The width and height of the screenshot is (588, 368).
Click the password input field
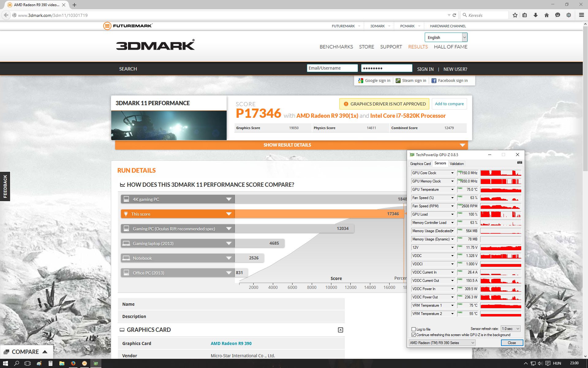click(x=386, y=68)
